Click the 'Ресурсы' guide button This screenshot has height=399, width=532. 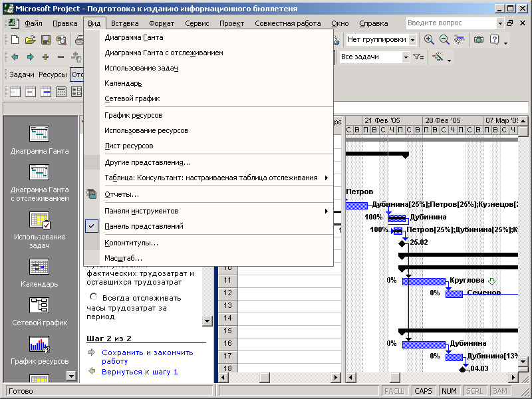(x=53, y=74)
